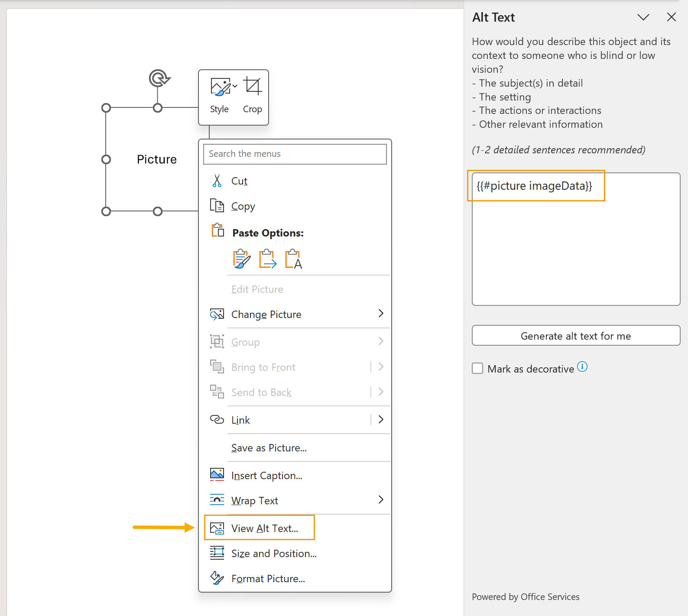Click the picture's bottom-middle resize handle

tap(158, 211)
